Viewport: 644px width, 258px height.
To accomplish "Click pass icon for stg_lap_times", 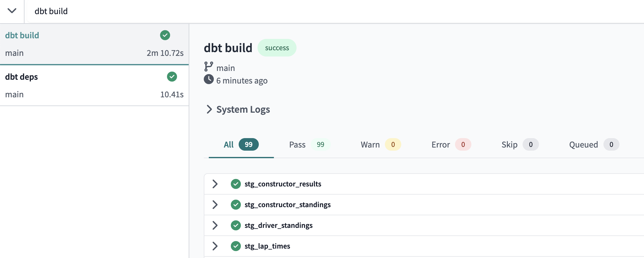I will (236, 246).
